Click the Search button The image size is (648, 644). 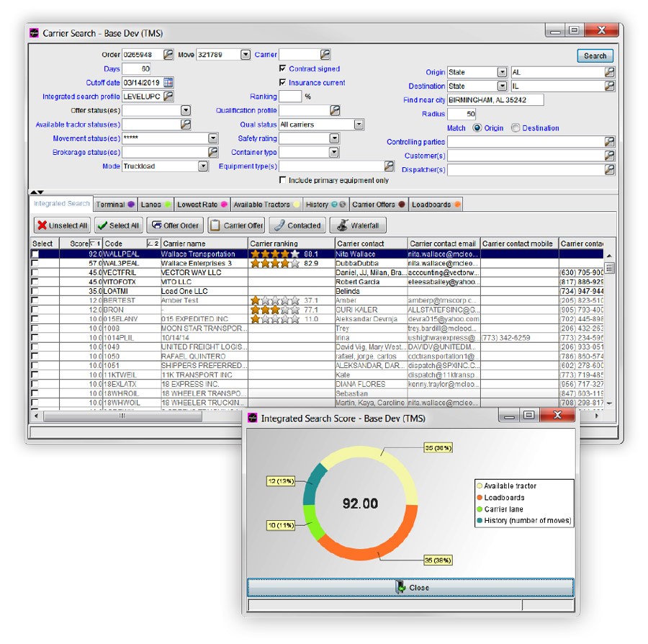click(x=595, y=55)
